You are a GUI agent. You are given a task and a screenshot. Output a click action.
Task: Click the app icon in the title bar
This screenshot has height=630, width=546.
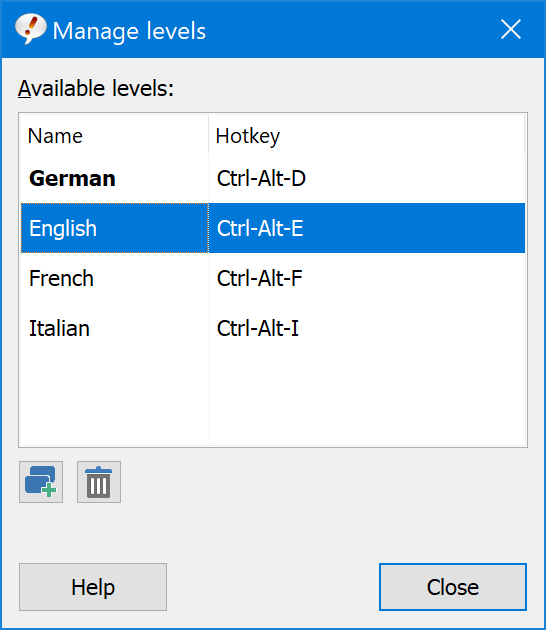(30, 29)
